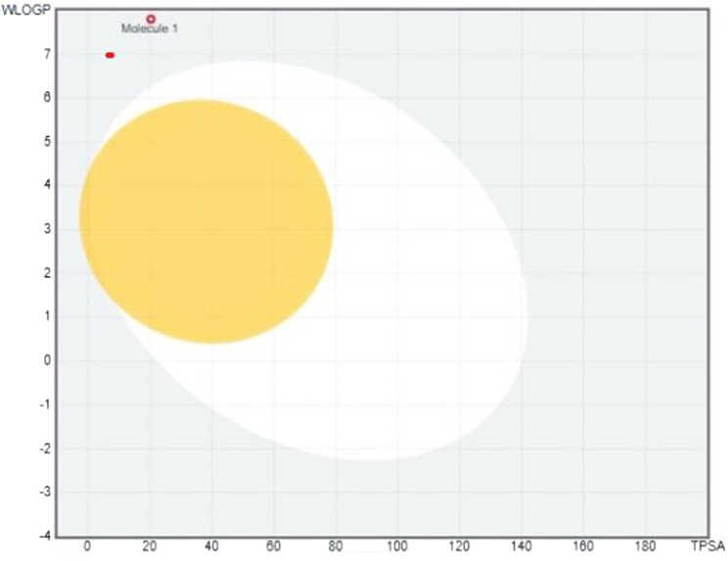Click the hollow red Molecule 1 marker

pos(151,19)
